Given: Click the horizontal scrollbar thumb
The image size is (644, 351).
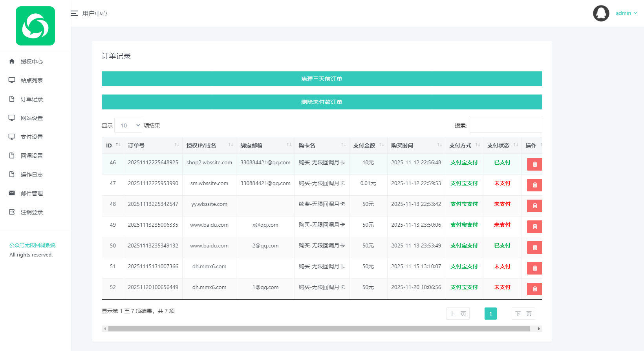Looking at the screenshot, I should 319,329.
